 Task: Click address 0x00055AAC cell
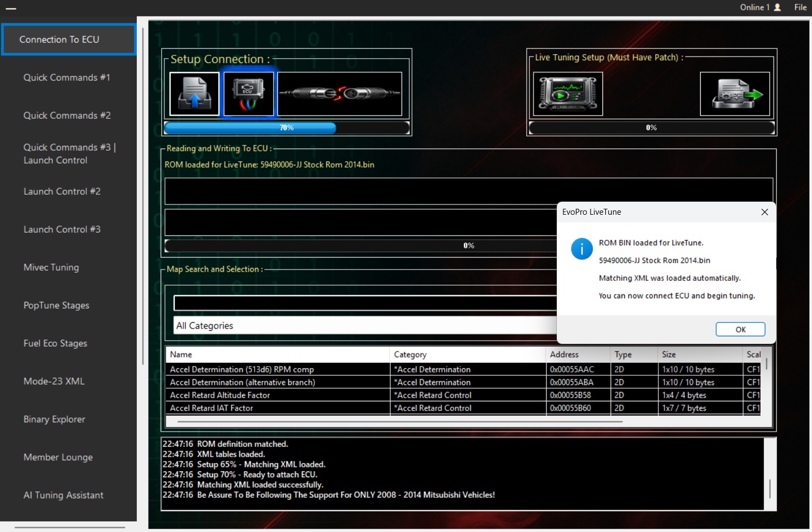pos(578,369)
